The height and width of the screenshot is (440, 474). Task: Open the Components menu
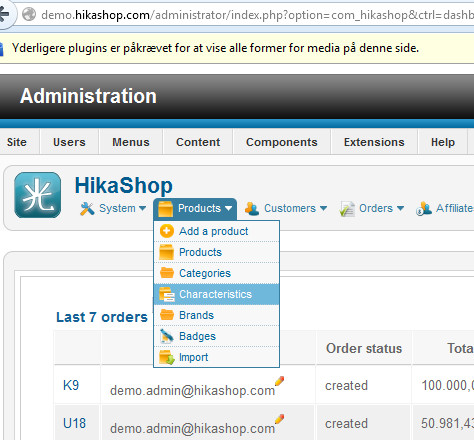pyautogui.click(x=282, y=142)
